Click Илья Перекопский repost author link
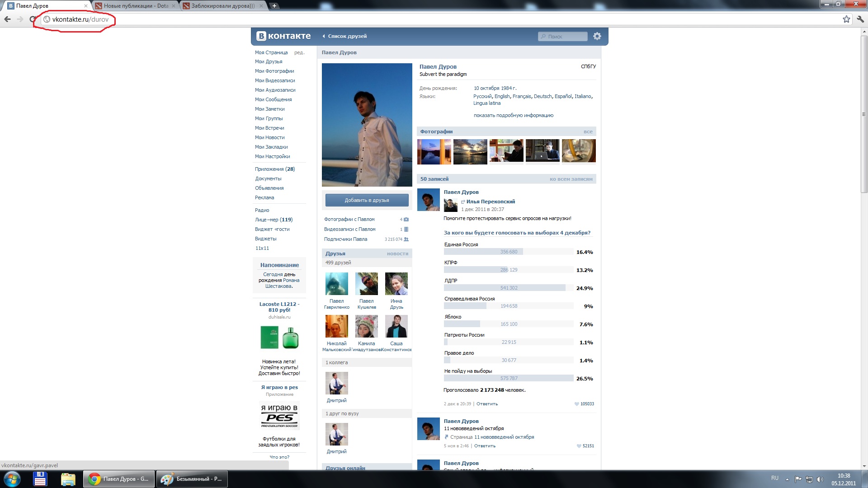 pyautogui.click(x=491, y=202)
